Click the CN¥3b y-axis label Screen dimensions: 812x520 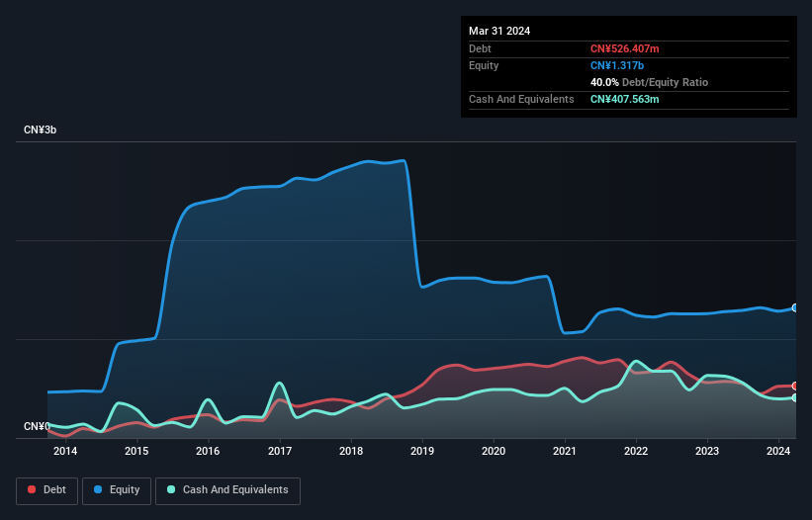point(40,130)
